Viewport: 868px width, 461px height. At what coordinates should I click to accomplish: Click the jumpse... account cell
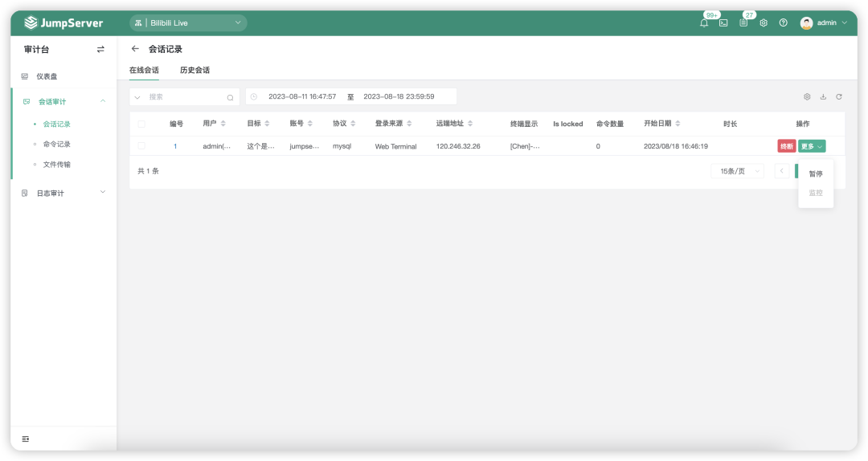[304, 146]
